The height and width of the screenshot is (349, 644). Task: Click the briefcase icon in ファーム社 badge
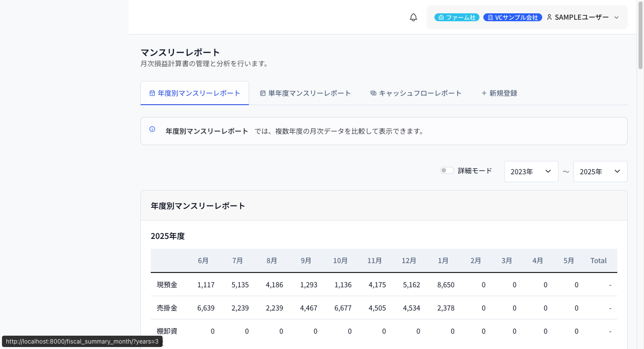[441, 17]
